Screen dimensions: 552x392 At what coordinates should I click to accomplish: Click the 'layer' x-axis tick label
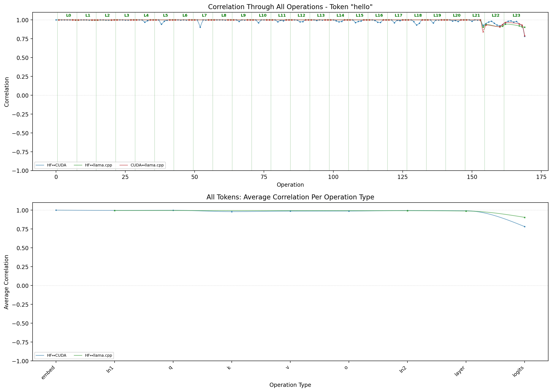point(460,371)
